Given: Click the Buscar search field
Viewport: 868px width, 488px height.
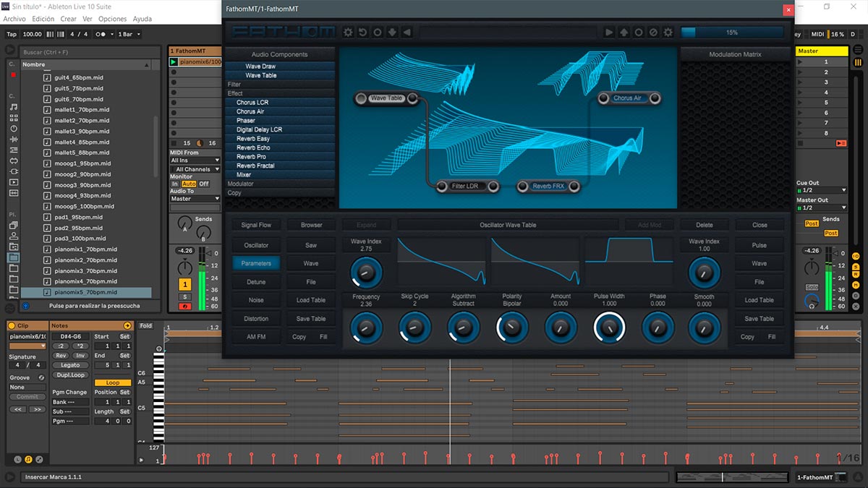Looking at the screenshot, I should [x=88, y=52].
